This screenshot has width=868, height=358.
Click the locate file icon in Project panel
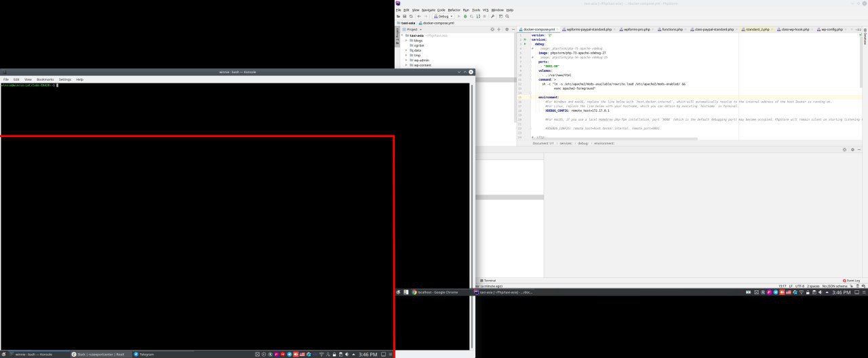tap(492, 29)
